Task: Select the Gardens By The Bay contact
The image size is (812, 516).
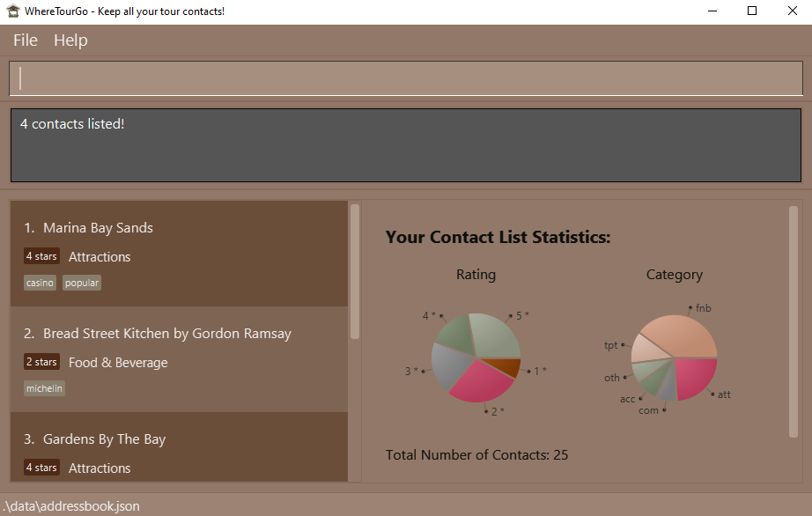Action: pyautogui.click(x=104, y=439)
